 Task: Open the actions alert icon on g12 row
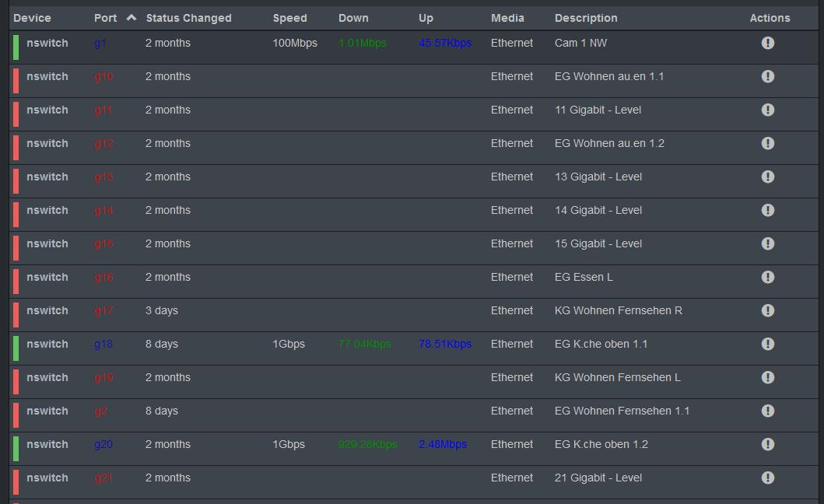point(767,143)
